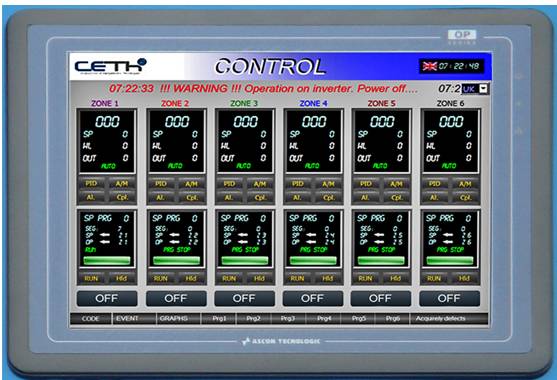The height and width of the screenshot is (380, 557).
Task: Hold Zone 3 program with Hld button
Action: [x=259, y=278]
